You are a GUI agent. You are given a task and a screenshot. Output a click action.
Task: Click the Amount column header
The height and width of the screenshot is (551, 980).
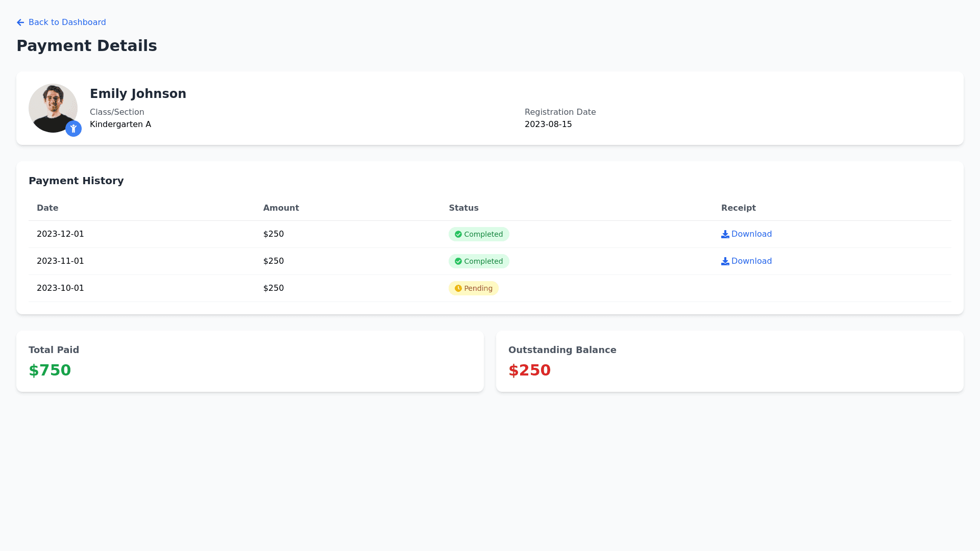(x=281, y=208)
